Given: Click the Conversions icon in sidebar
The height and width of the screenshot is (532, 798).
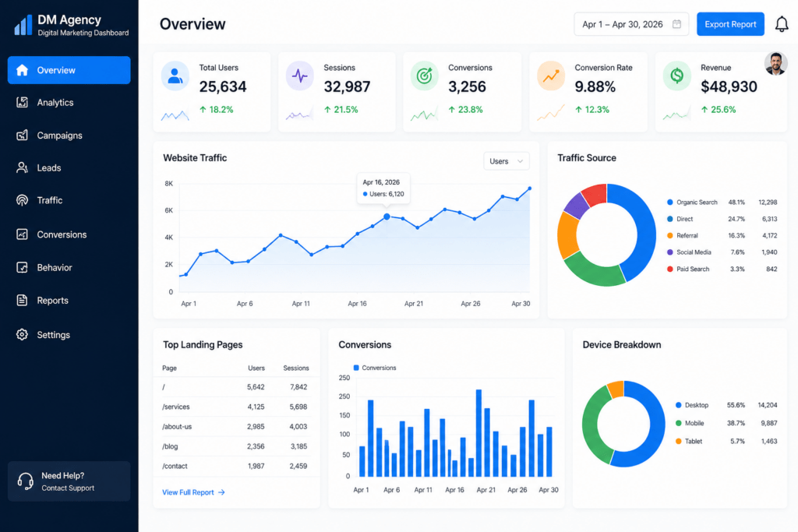Looking at the screenshot, I should 22,234.
